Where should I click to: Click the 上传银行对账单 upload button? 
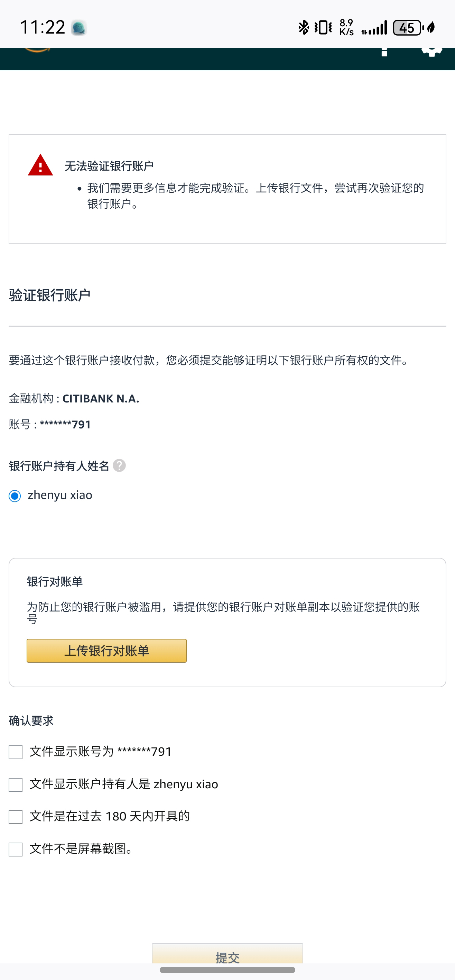pyautogui.click(x=106, y=651)
